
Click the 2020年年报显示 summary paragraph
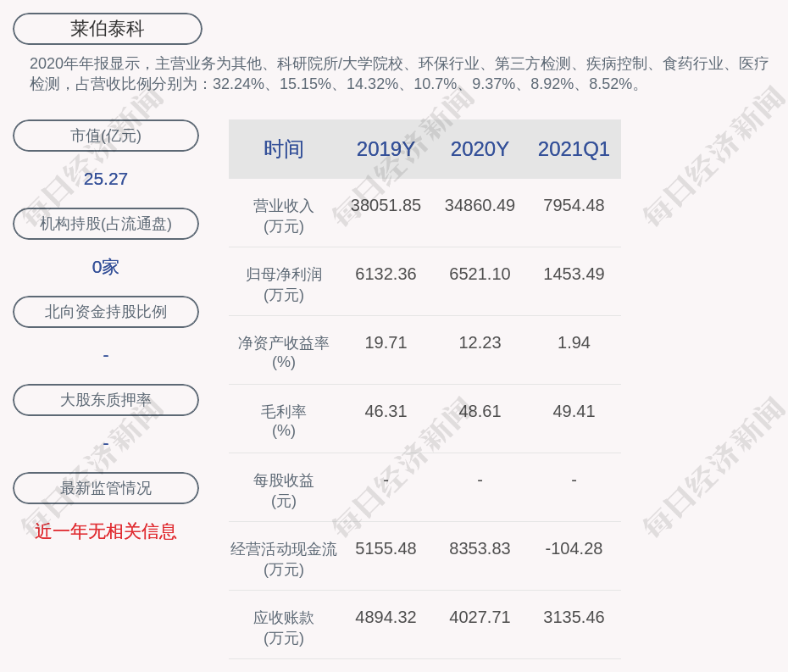coord(399,74)
